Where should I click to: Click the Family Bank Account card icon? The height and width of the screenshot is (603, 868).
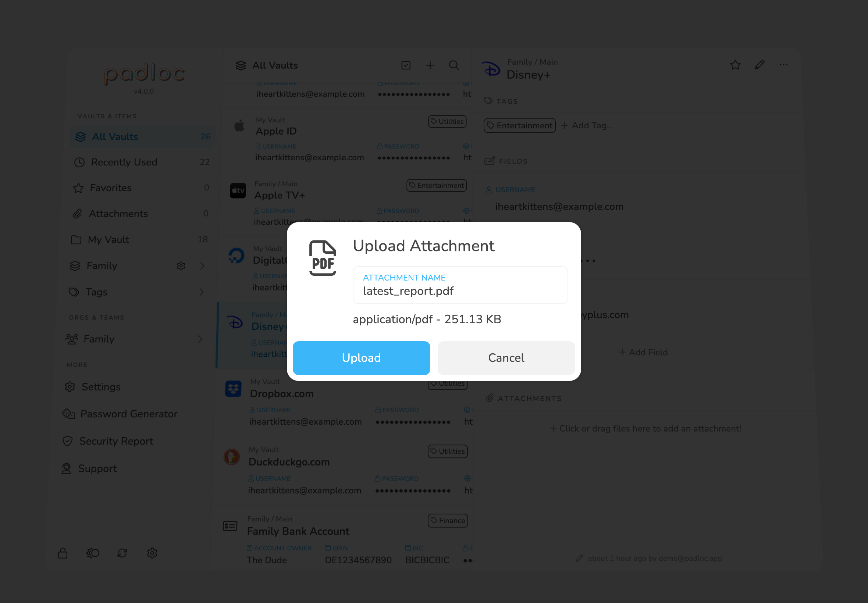pos(230,526)
